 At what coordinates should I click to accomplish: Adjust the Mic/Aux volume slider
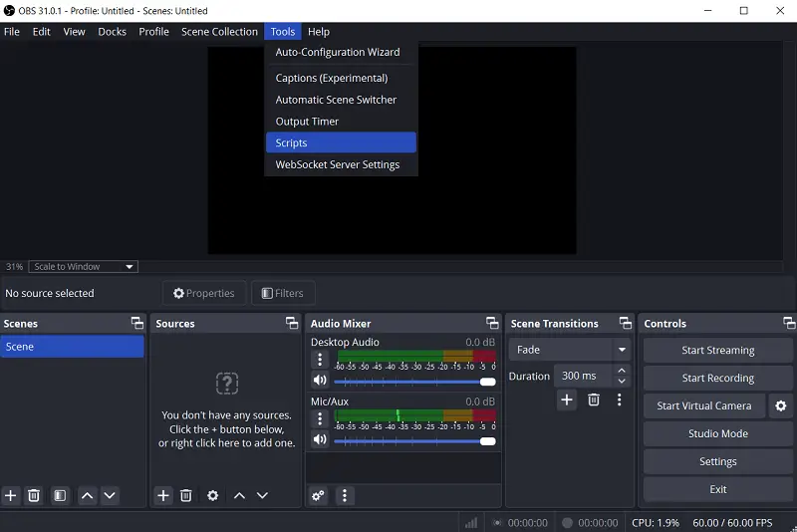click(x=414, y=441)
